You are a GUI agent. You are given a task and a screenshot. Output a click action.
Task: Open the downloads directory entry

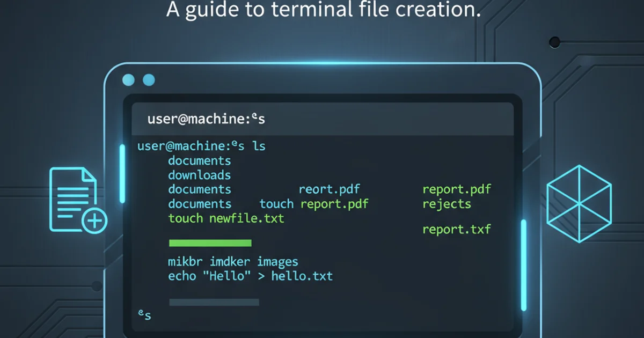[199, 175]
